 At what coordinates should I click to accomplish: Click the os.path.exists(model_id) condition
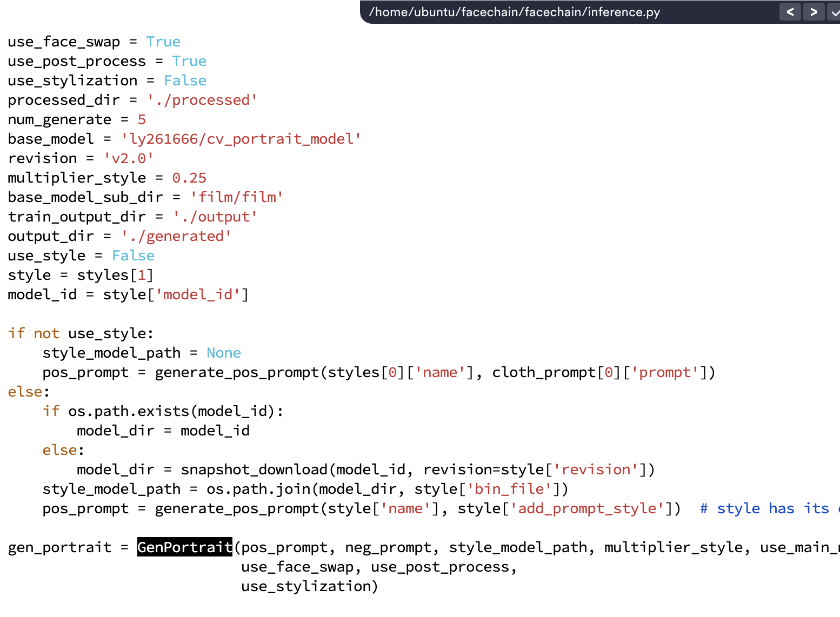[x=173, y=411]
